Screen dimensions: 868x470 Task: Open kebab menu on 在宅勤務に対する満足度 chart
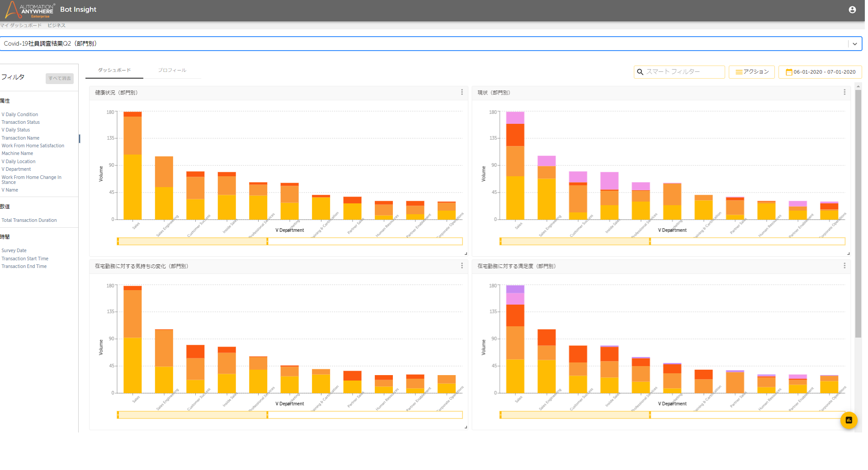pos(844,266)
